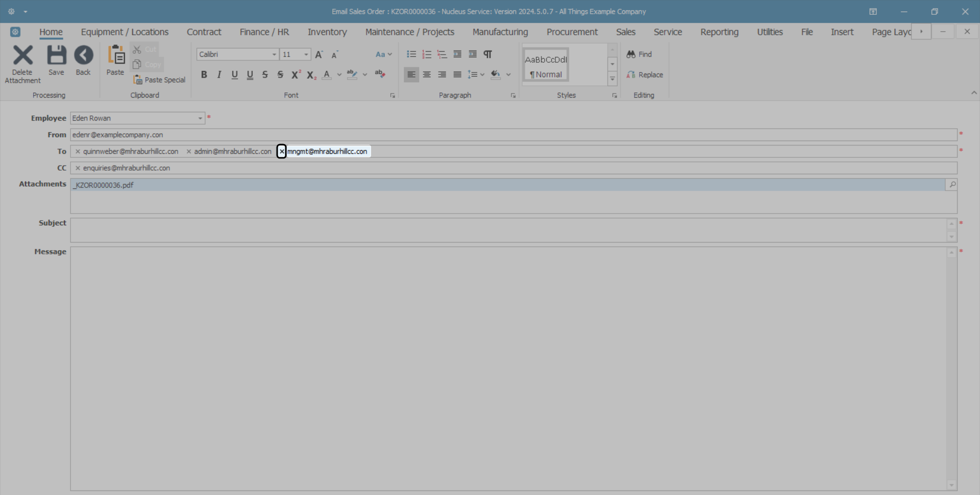Expand the Styles gallery
The height and width of the screenshot is (495, 980).
click(x=612, y=79)
